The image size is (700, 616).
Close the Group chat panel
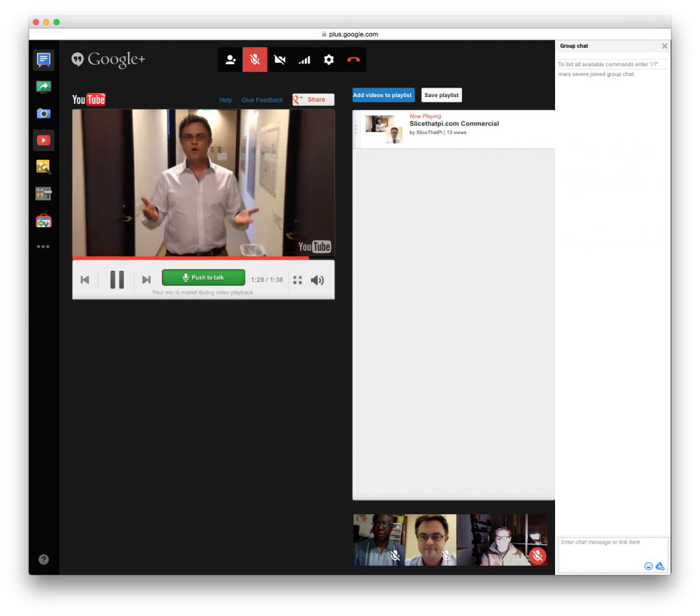point(664,46)
